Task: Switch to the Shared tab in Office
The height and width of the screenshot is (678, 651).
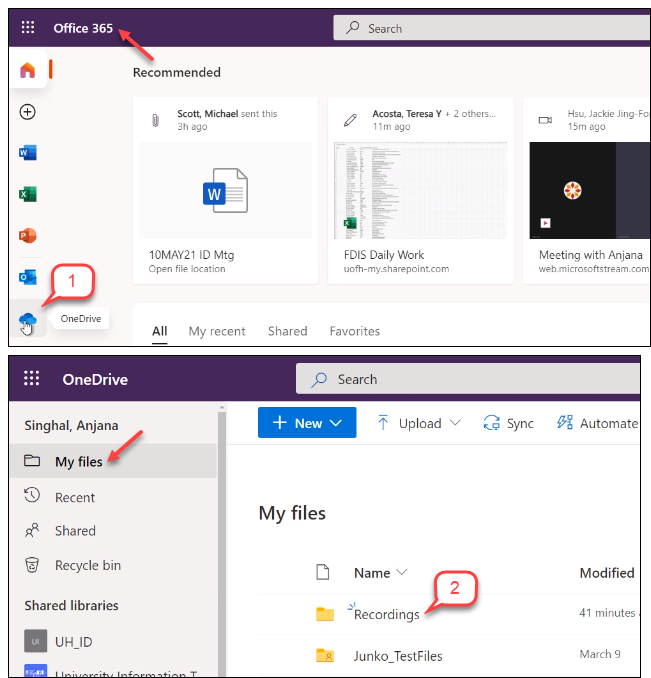Action: point(287,331)
